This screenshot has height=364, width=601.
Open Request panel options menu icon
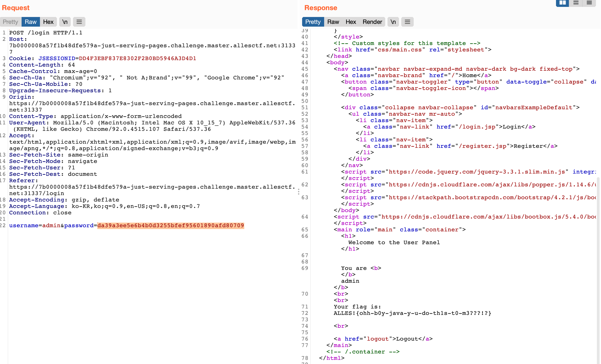click(79, 22)
